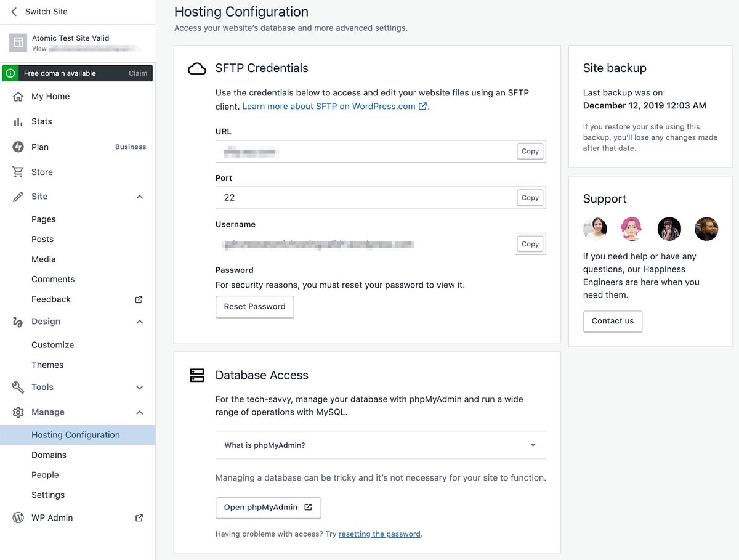The width and height of the screenshot is (739, 560).
Task: Click the Database Access server icon
Action: pos(197,375)
